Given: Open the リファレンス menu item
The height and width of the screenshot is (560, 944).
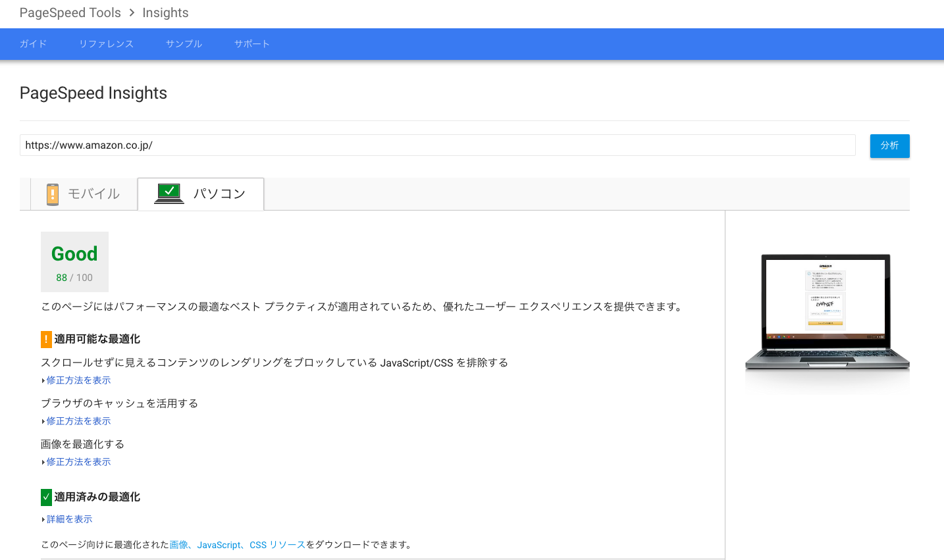Looking at the screenshot, I should (106, 44).
